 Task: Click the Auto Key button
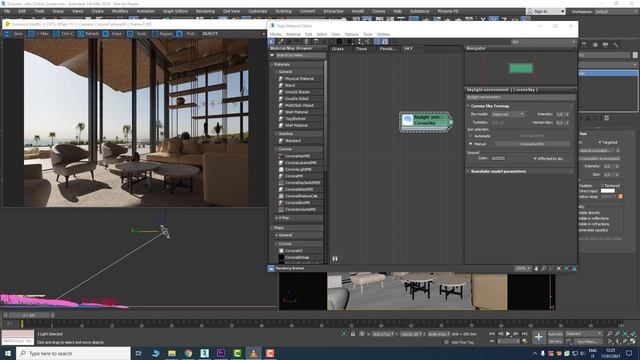(555, 334)
